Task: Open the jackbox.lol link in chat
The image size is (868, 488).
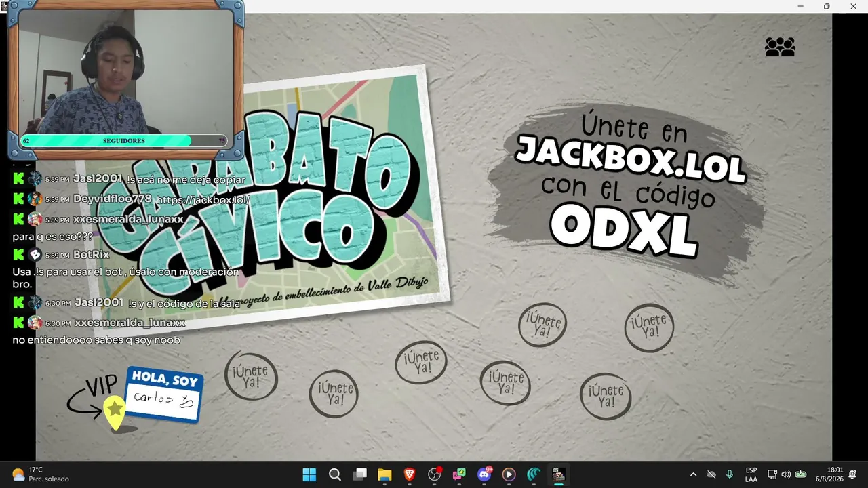Action: click(203, 200)
